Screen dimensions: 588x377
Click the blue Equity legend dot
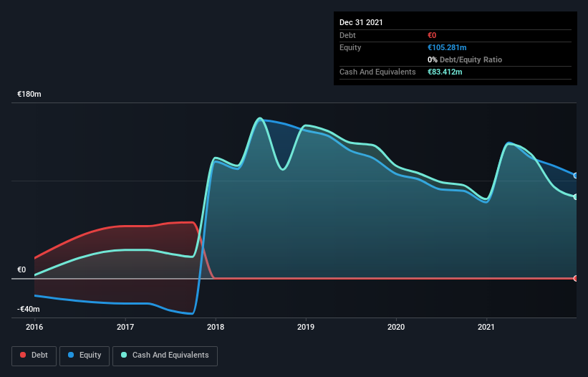[x=71, y=355]
